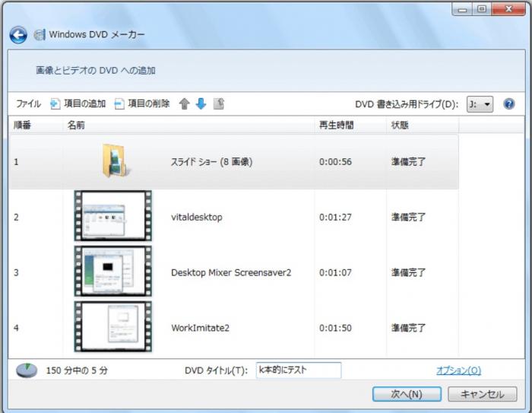Click the 150 分中の 5 分 usage text
The height and width of the screenshot is (413, 532).
tap(77, 370)
